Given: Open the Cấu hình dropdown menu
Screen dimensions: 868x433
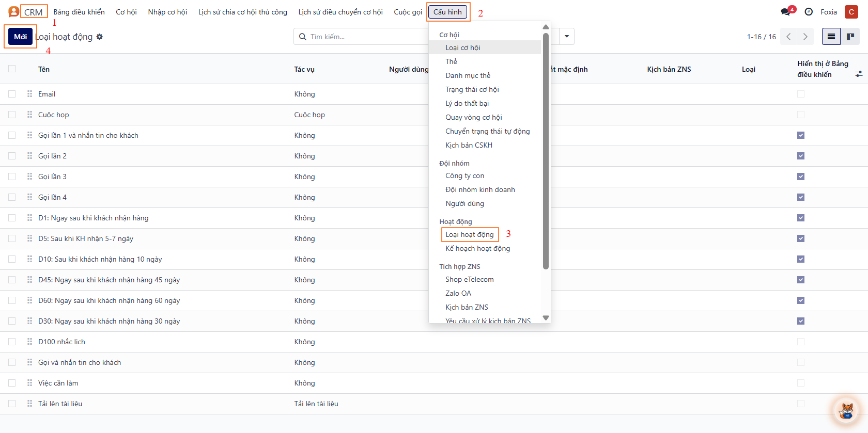Looking at the screenshot, I should [447, 12].
